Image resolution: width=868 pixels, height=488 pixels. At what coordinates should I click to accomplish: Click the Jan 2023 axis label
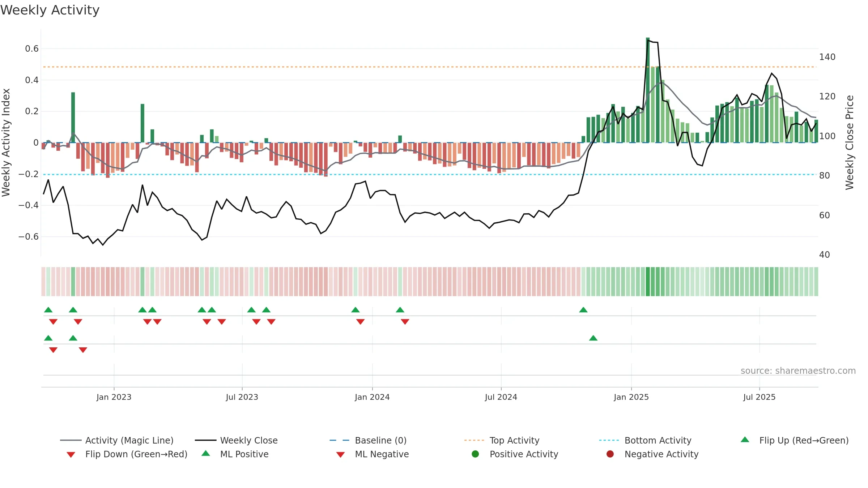click(x=114, y=397)
